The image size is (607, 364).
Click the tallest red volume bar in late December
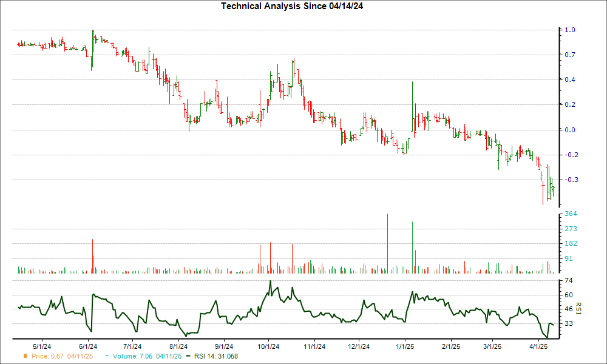[x=387, y=244]
